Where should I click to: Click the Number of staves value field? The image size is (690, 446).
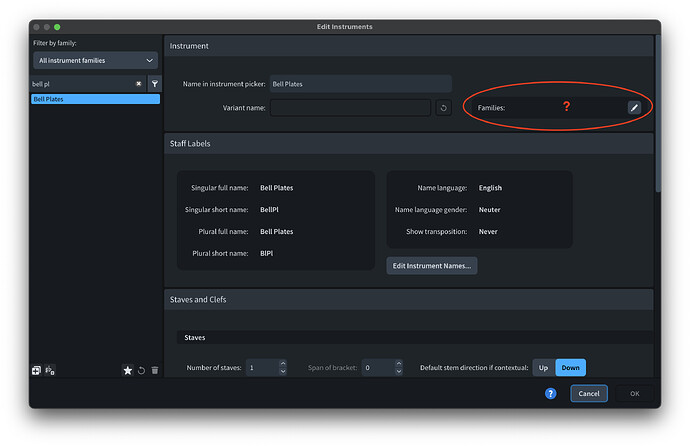click(x=262, y=367)
